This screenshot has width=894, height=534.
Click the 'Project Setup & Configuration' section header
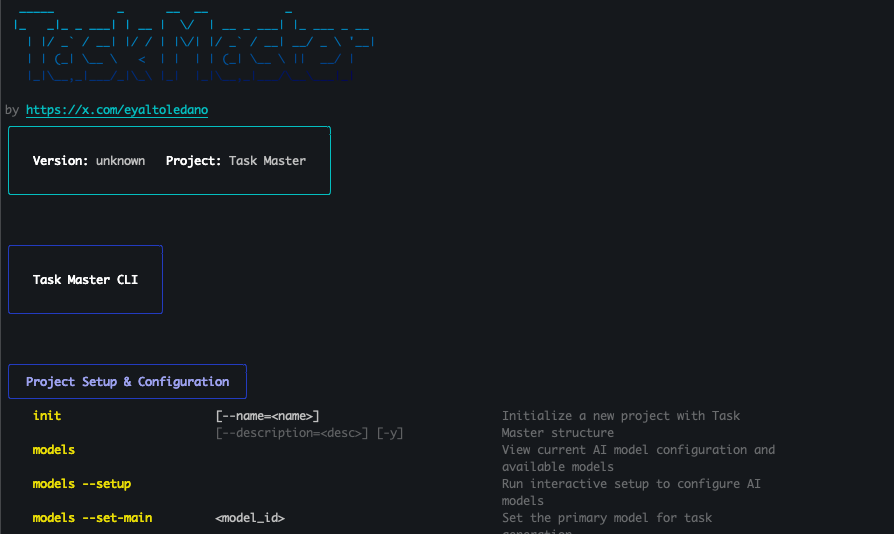pyautogui.click(x=127, y=381)
